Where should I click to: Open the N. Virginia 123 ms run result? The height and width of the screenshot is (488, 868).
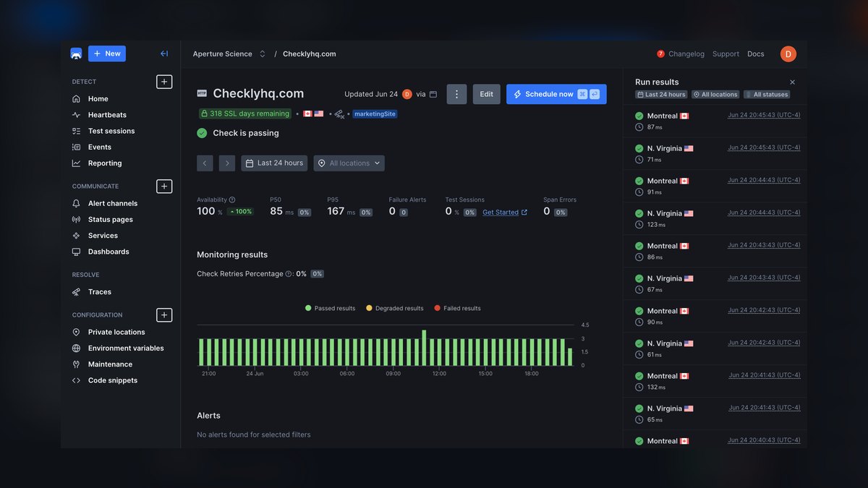click(x=715, y=219)
